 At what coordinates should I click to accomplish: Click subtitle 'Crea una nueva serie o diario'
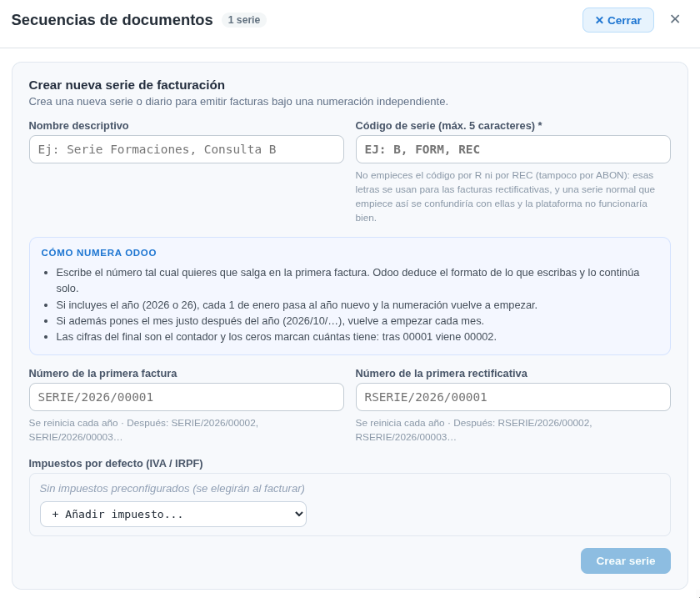(238, 102)
